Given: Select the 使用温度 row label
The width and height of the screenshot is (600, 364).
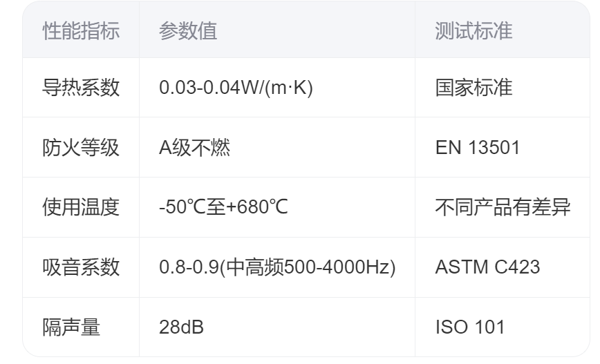Looking at the screenshot, I should pyautogui.click(x=81, y=208).
